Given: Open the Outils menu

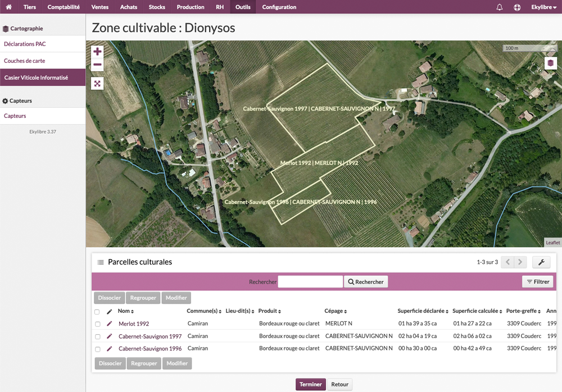Looking at the screenshot, I should tap(243, 7).
